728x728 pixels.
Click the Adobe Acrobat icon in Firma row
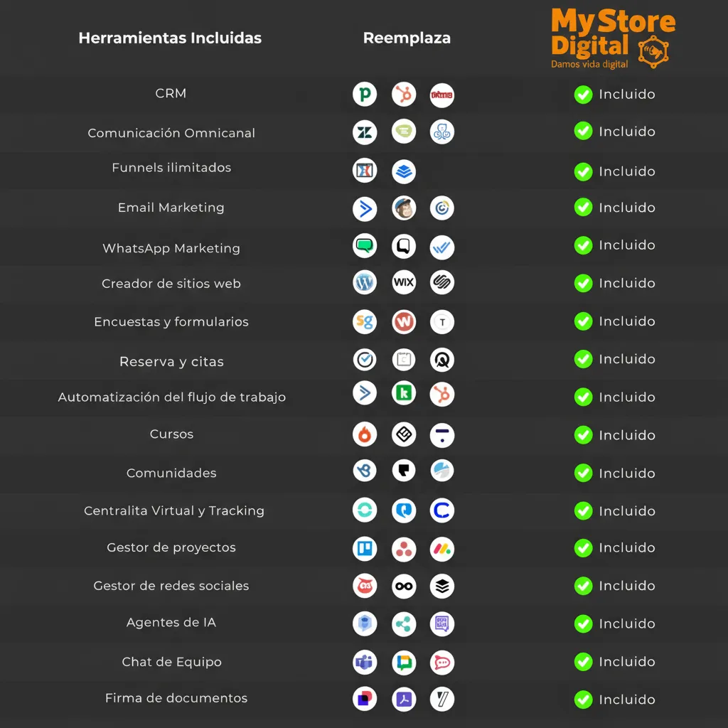(404, 700)
